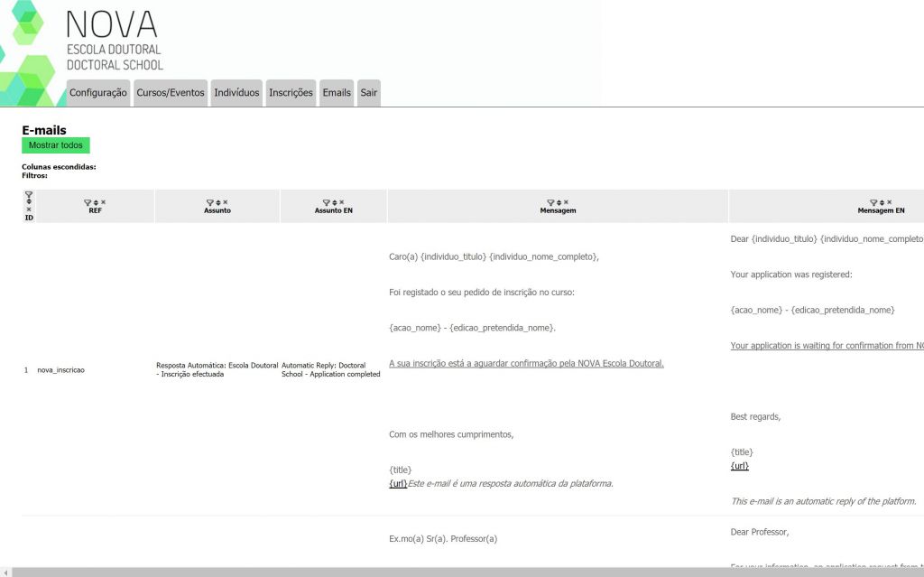Click the sort arrows in REF column
This screenshot has height=577, width=924.
coord(96,202)
